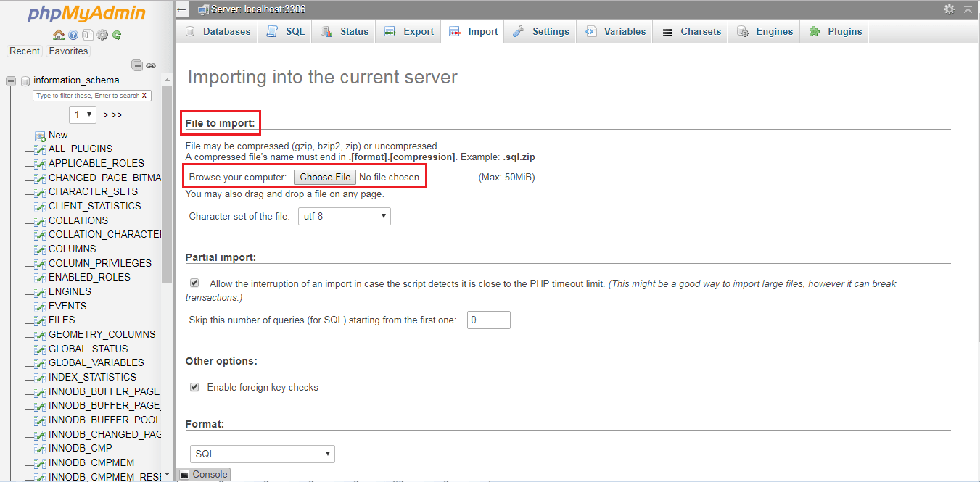Open the Format dropdown showing SQL
Viewport: 980px width, 482px height.
pos(262,453)
